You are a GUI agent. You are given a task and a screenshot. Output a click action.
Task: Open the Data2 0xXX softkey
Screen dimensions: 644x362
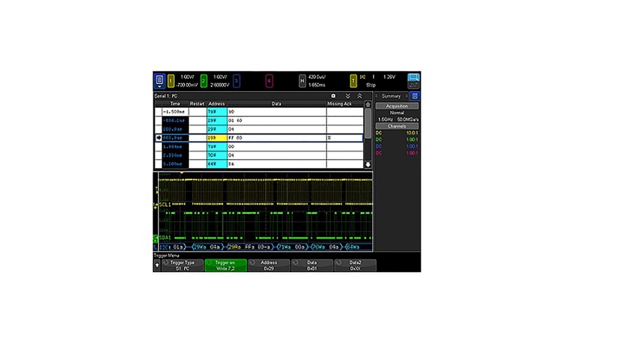pos(355,265)
